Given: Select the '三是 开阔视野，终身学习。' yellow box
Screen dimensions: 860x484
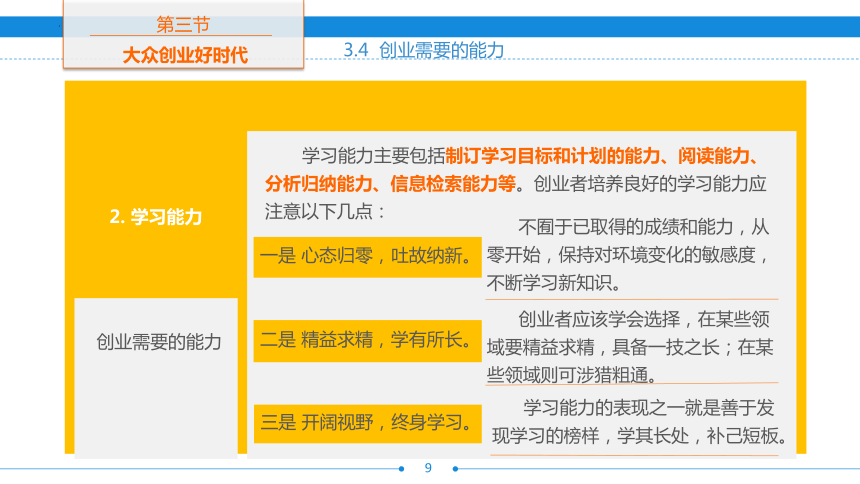Looking at the screenshot, I should pos(367,423).
